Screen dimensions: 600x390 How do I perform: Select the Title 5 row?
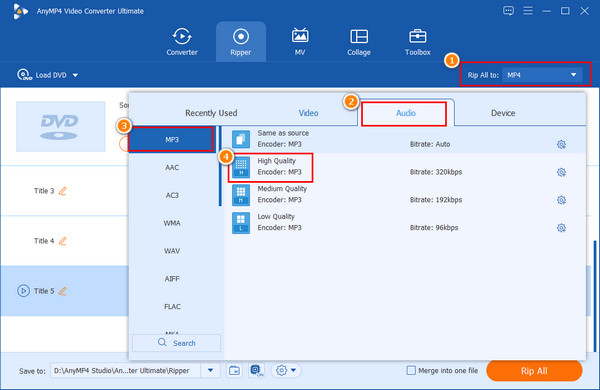point(64,291)
